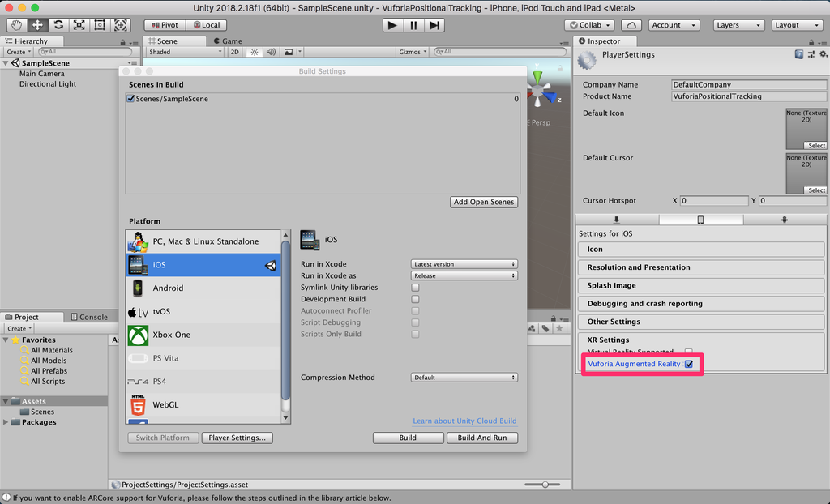Enable Symlink Unity libraries checkbox

point(416,288)
